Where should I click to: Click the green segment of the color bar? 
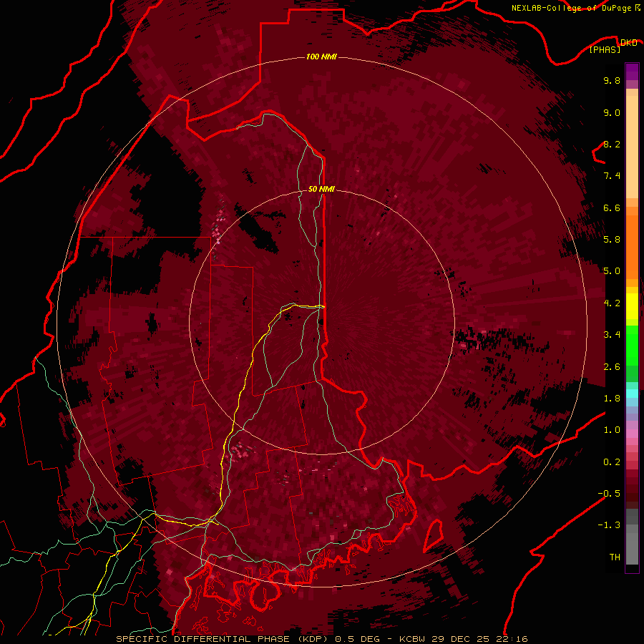coord(632,346)
